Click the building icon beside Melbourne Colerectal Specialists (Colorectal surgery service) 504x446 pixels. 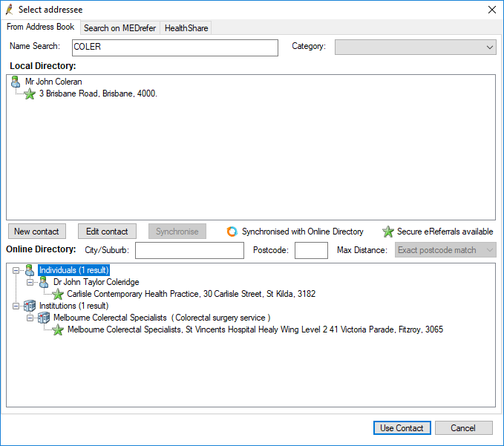(x=44, y=318)
